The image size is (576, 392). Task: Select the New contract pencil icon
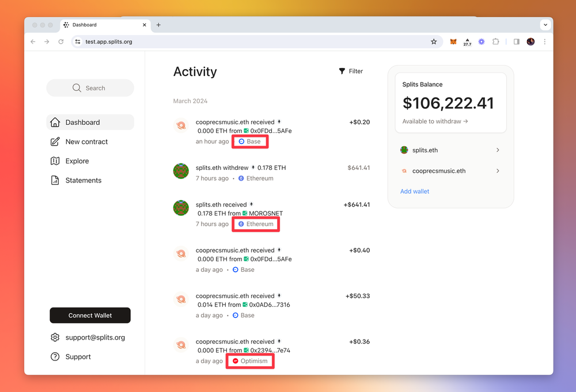coord(55,142)
